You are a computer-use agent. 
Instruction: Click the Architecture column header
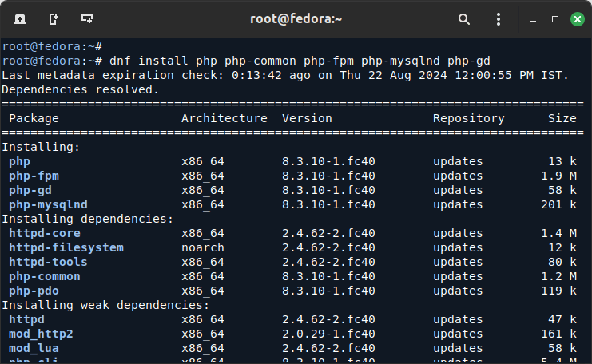[224, 118]
